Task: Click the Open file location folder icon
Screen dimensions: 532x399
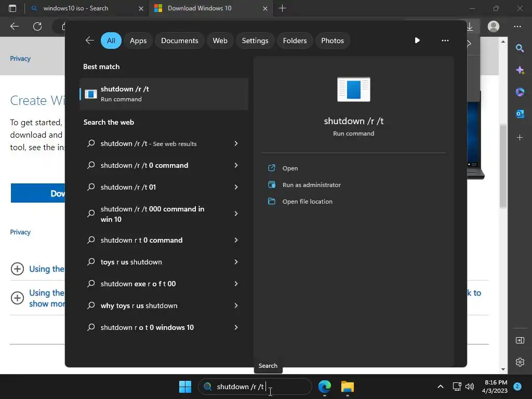Action: point(272,201)
